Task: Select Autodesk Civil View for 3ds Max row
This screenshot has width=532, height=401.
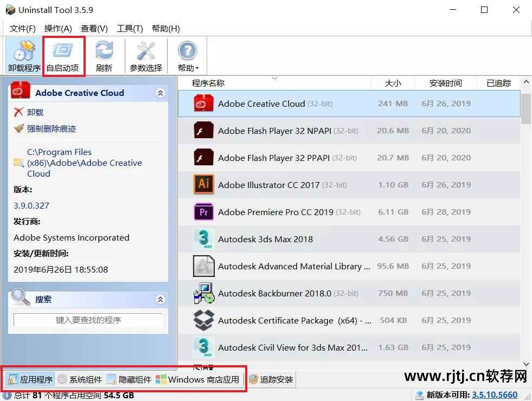Action: tap(349, 347)
